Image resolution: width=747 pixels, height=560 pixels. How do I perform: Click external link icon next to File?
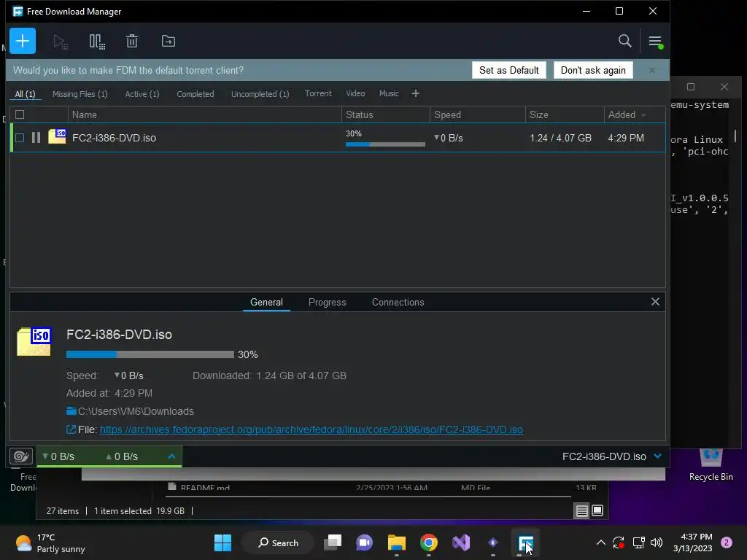(x=71, y=429)
